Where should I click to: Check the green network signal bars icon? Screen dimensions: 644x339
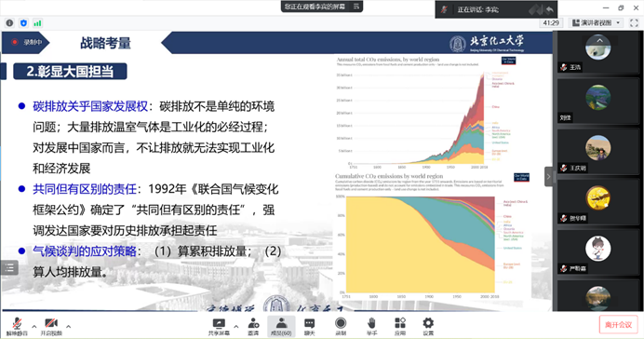37,23
